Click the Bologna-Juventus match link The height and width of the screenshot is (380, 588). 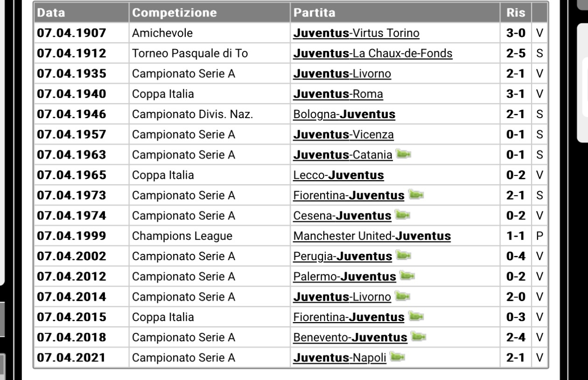coord(344,114)
